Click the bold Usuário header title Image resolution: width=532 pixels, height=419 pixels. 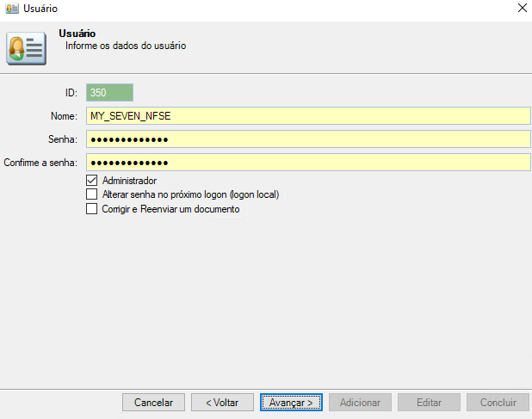76,34
